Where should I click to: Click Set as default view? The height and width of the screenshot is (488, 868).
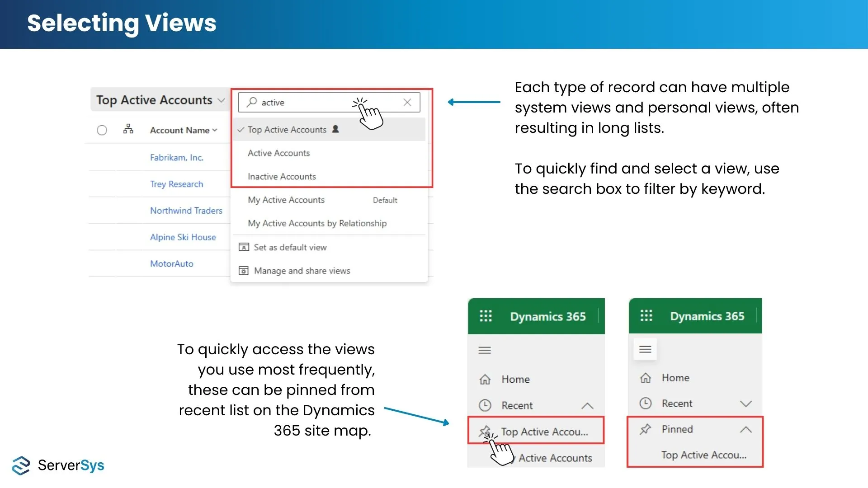[x=290, y=247]
